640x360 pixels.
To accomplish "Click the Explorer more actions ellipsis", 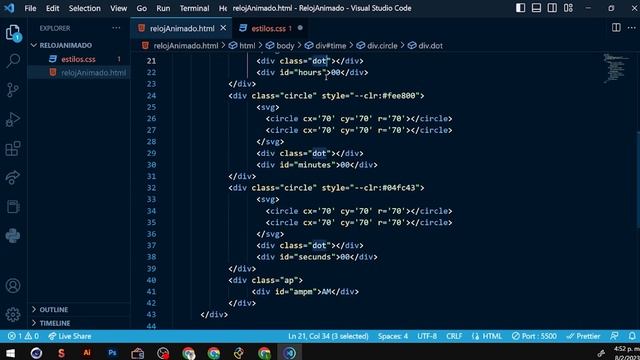I will pos(116,28).
